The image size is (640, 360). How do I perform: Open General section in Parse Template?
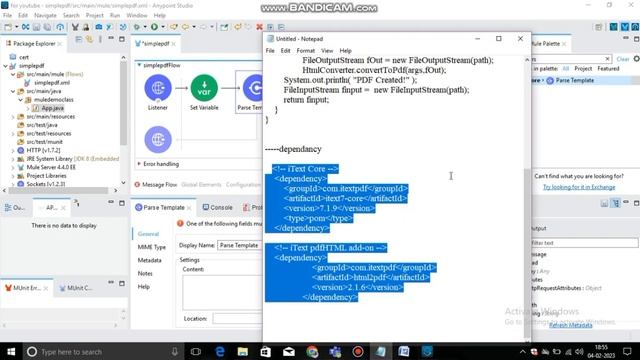(x=148, y=234)
